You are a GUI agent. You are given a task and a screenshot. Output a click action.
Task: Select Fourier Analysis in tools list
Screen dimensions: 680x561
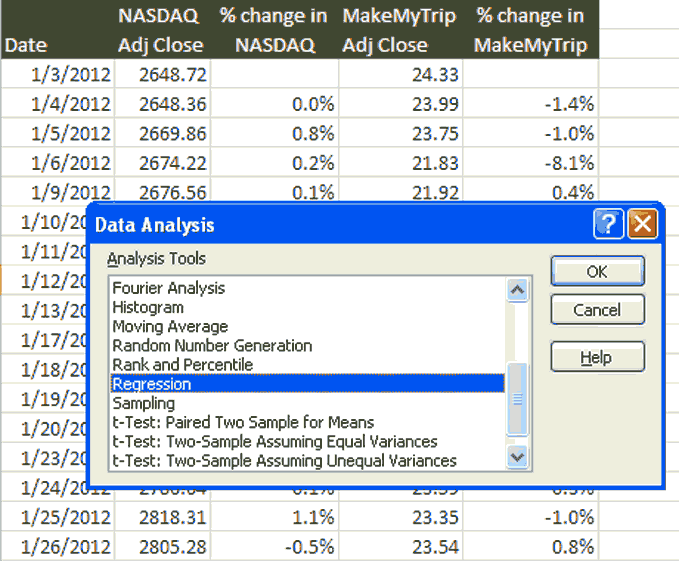[307, 288]
